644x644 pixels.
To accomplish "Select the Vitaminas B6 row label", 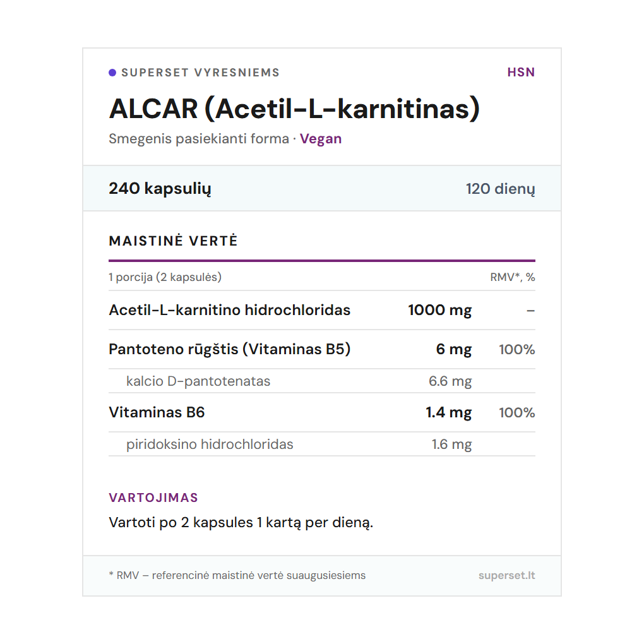I will coord(157,412).
